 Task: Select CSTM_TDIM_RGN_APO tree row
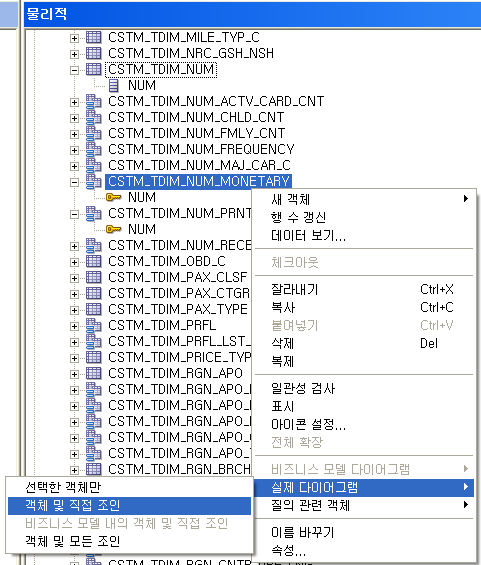pyautogui.click(x=175, y=373)
